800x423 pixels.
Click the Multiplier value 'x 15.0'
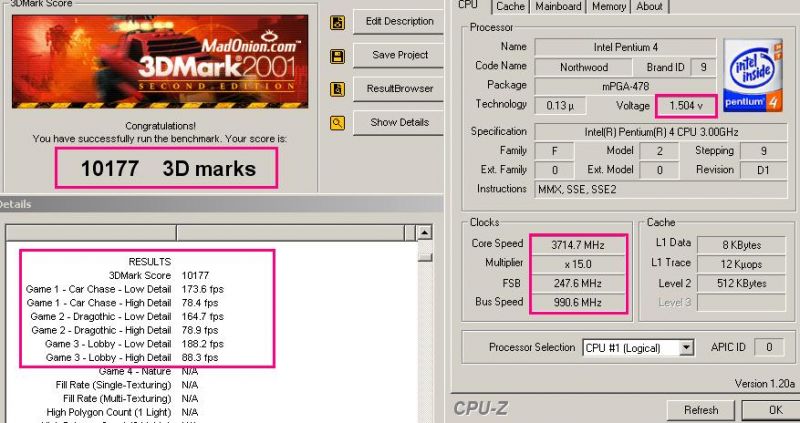(x=578, y=264)
